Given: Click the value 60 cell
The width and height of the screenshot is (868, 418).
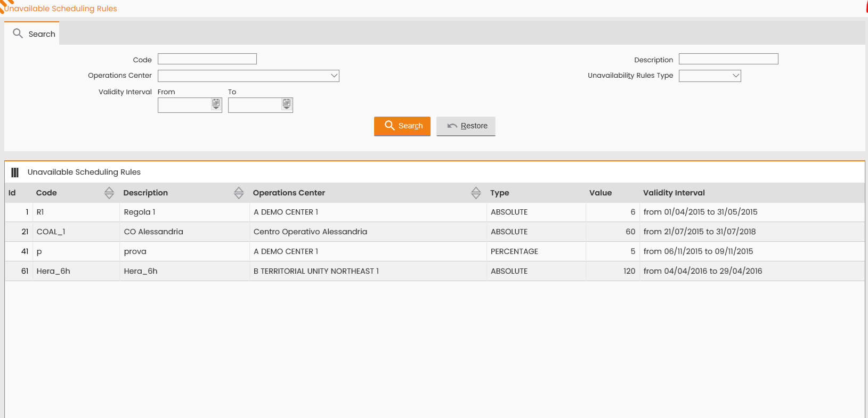Looking at the screenshot, I should pos(613,232).
